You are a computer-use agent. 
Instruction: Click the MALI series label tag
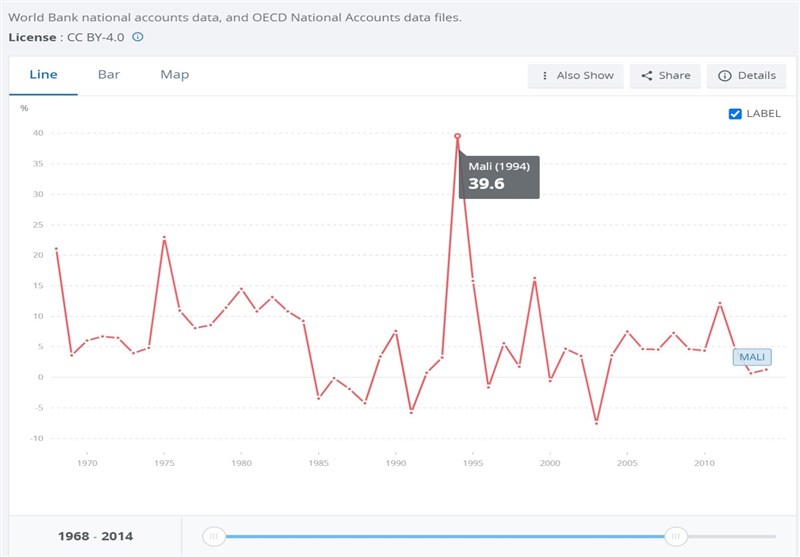pos(752,357)
